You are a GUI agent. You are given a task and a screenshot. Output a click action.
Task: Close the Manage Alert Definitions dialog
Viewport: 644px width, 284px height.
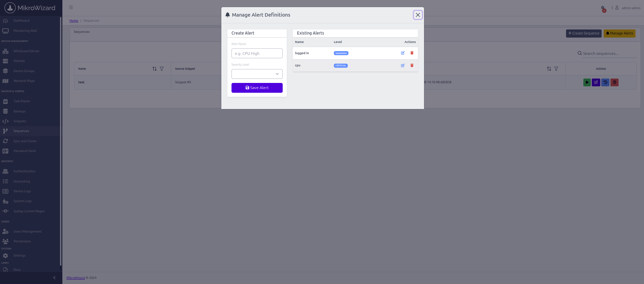coord(418,15)
